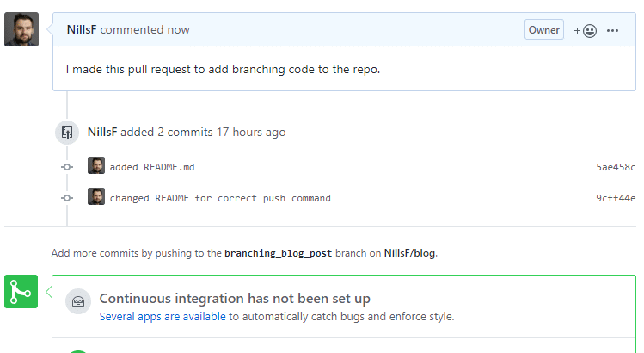Open NillsF profile from comment header
Viewport: 644px width, 353px height.
[82, 29]
